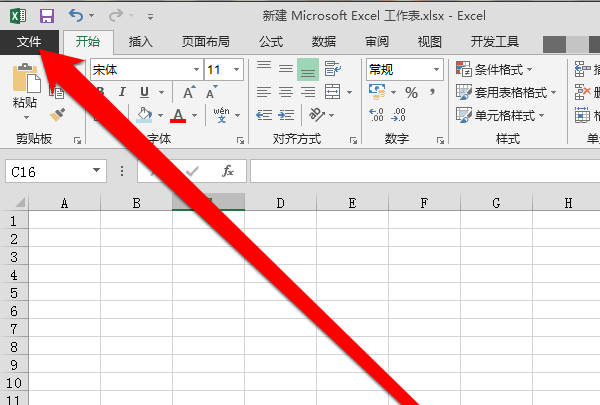Select middle align icon
The width and height of the screenshot is (600, 405).
coord(285,69)
